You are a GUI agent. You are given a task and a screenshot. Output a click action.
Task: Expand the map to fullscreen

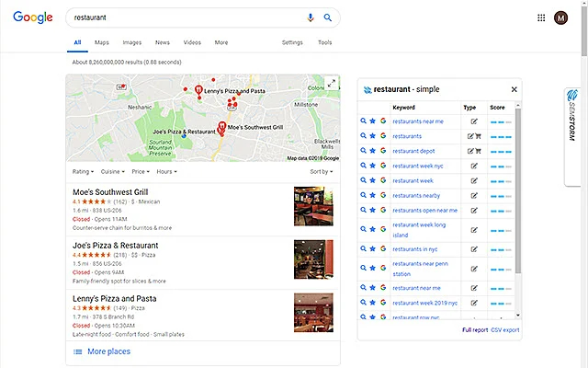(x=332, y=84)
